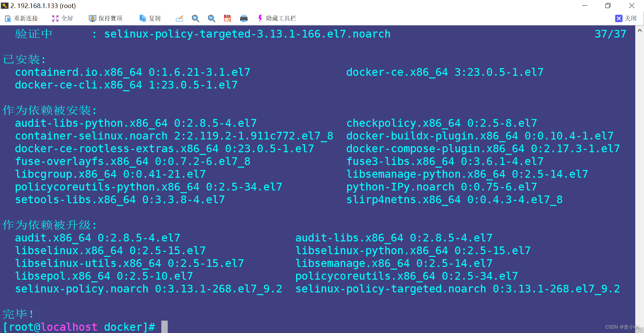The height and width of the screenshot is (333, 644).
Task: Click the 关闭 close session button
Action: [x=626, y=18]
